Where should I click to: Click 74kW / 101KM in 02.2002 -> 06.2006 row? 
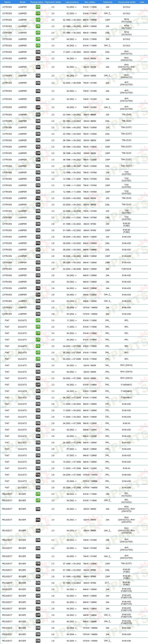[x=90, y=83]
